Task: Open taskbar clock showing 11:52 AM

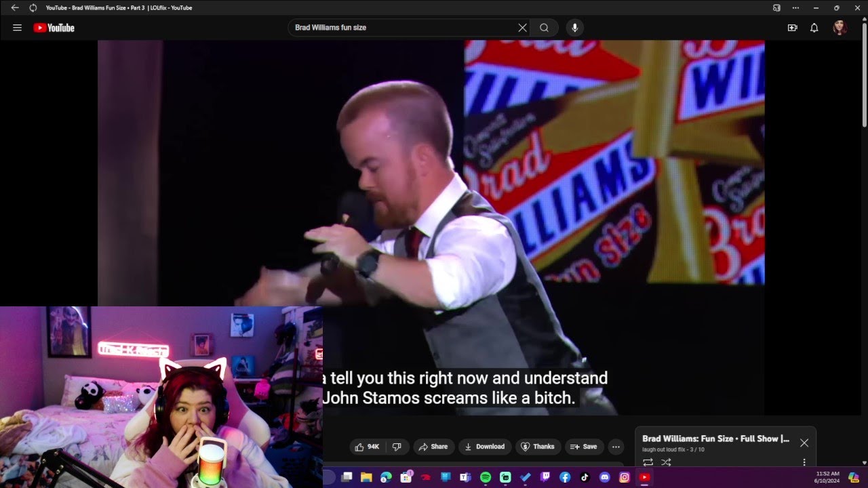Action: tap(827, 477)
